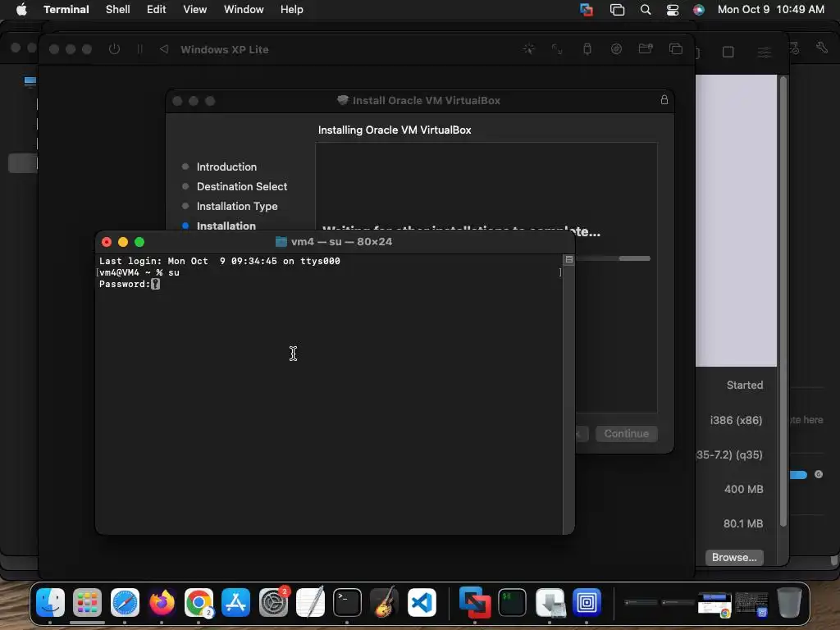Select the Introduction installer step
Screen dimensions: 840x630
(226, 167)
